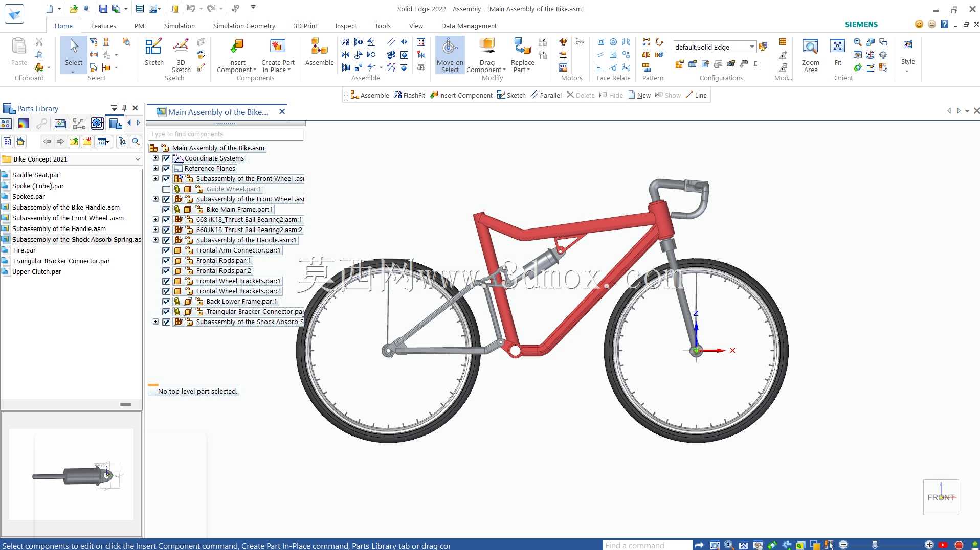Click the Fit view icon
The height and width of the screenshot is (550, 980).
(x=838, y=53)
